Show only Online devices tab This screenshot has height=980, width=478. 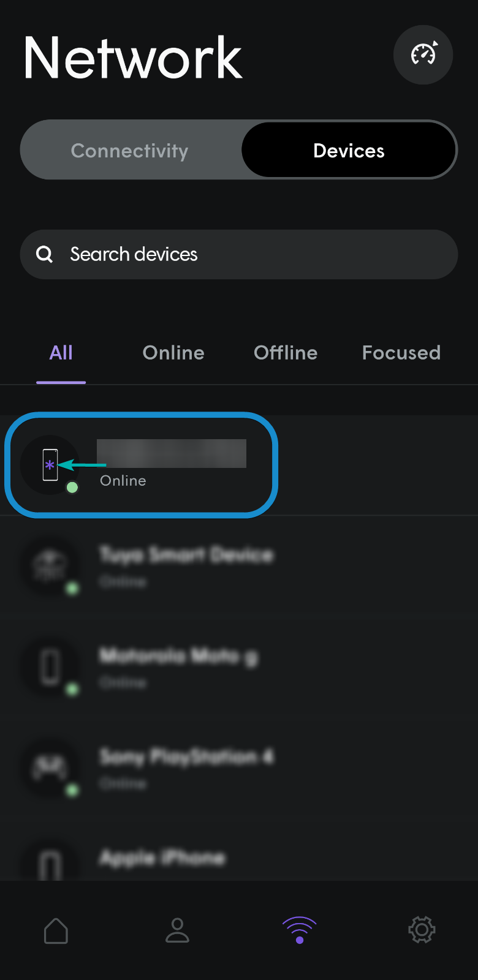point(173,353)
